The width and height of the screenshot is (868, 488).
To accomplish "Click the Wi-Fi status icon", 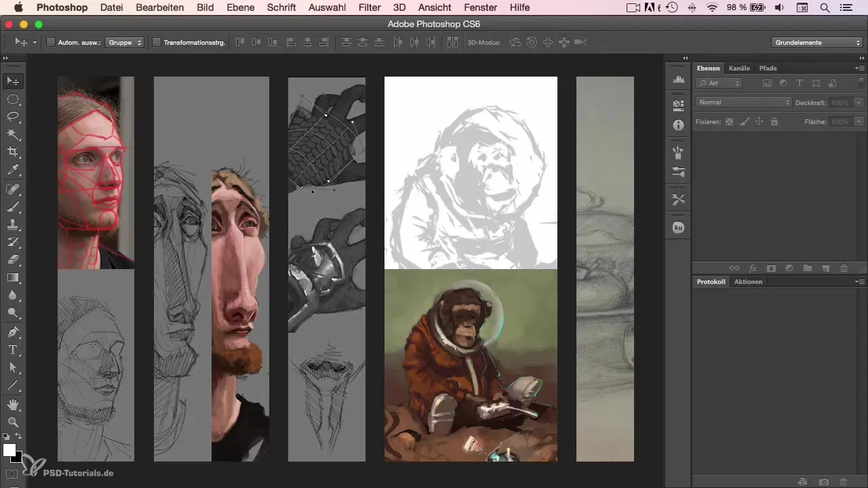I will [711, 7].
